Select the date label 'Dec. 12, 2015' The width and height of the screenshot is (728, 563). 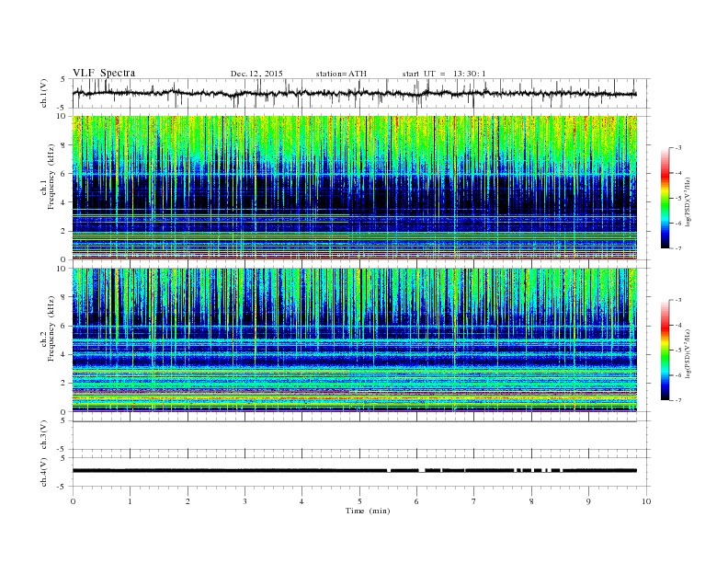(256, 74)
